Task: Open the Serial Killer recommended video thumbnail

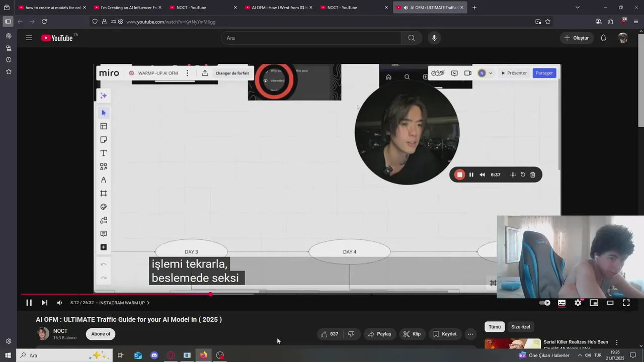Action: (513, 343)
